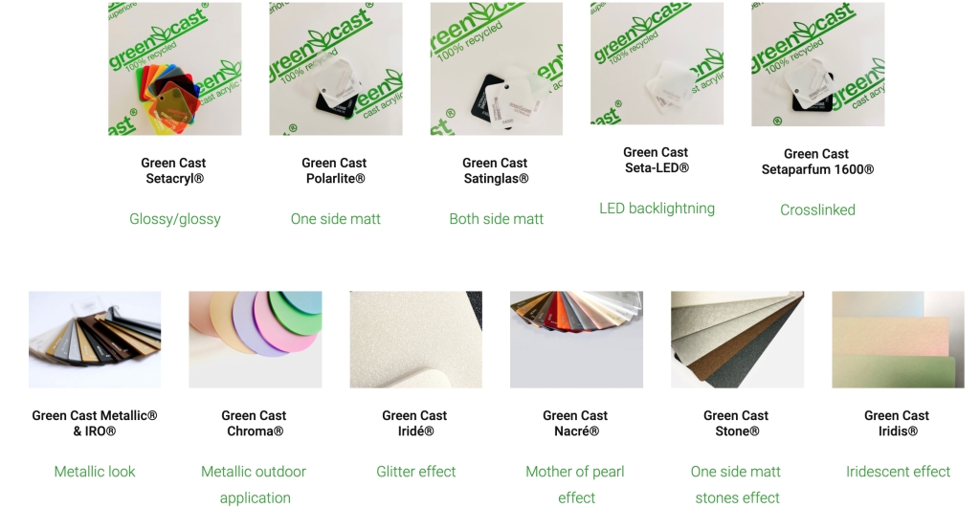The height and width of the screenshot is (530, 980).
Task: Open the Iridis iridescent sheets image
Action: click(x=898, y=340)
